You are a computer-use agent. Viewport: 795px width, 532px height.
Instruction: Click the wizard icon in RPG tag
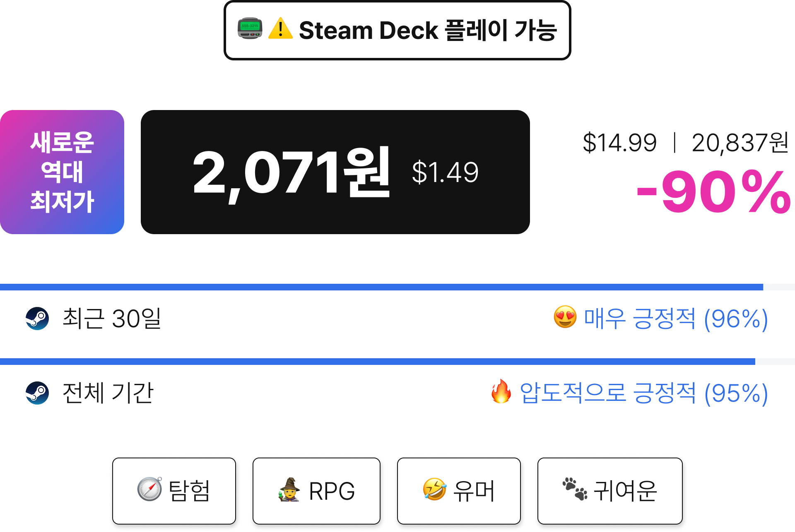tap(289, 490)
